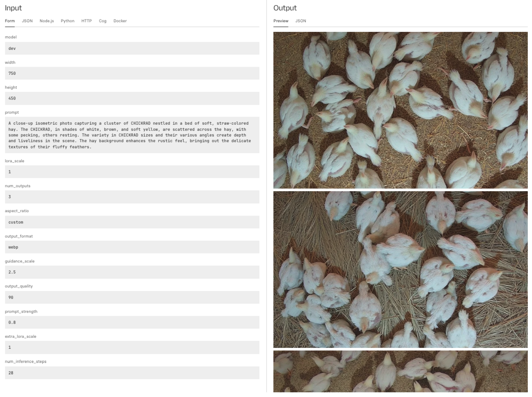
Task: Open the second output image with straw
Action: [400, 269]
